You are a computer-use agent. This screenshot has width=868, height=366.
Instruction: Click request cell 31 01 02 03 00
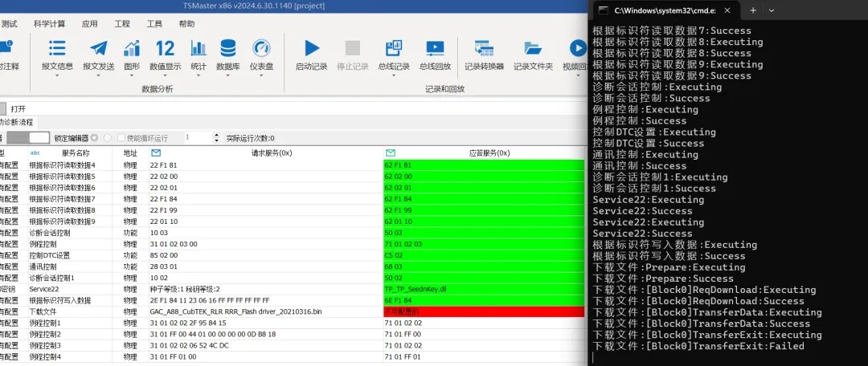point(174,244)
